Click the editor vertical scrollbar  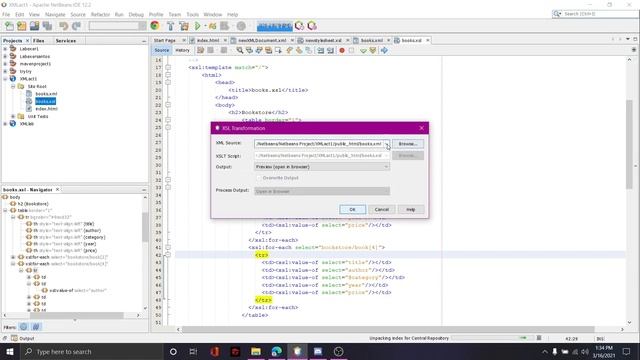coord(629,144)
